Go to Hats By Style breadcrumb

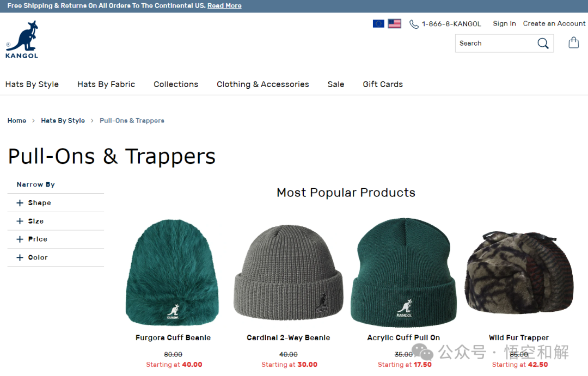click(63, 121)
